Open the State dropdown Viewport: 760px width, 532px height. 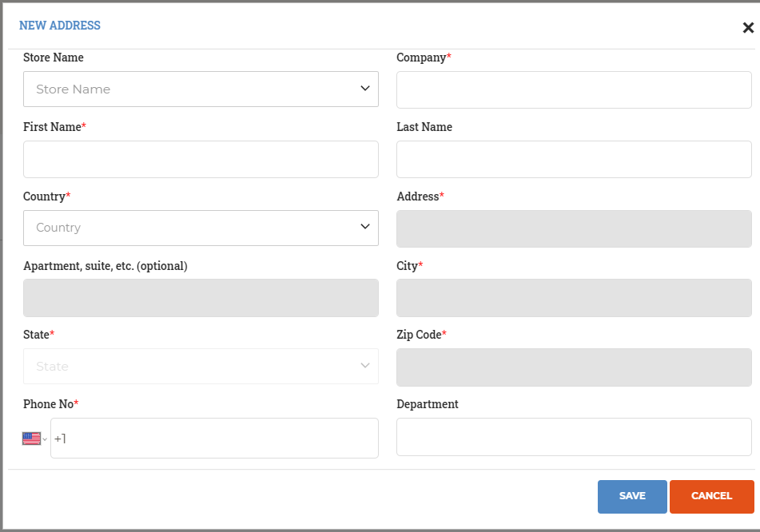201,367
